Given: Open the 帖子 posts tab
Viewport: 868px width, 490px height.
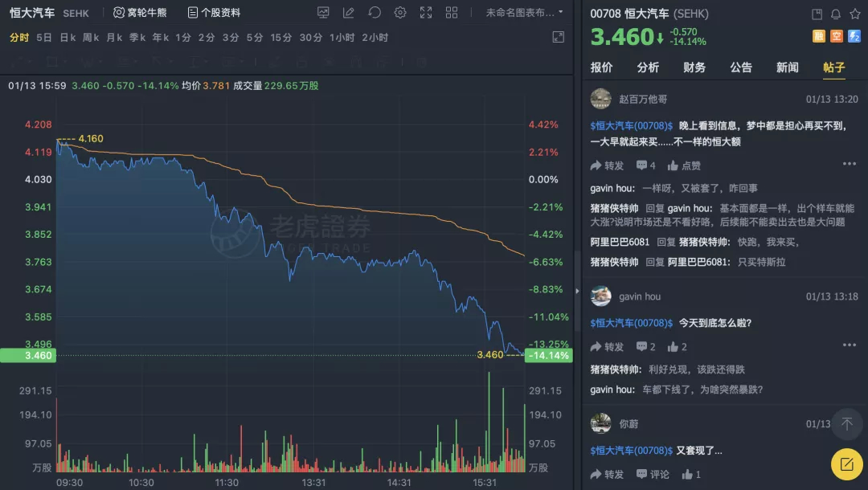Looking at the screenshot, I should 833,67.
